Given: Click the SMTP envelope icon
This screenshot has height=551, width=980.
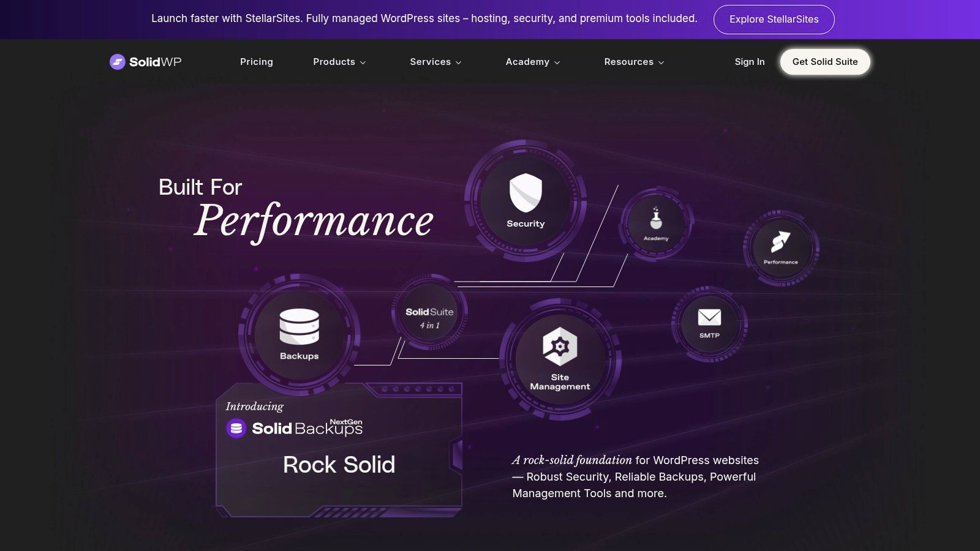Looking at the screenshot, I should 709,317.
